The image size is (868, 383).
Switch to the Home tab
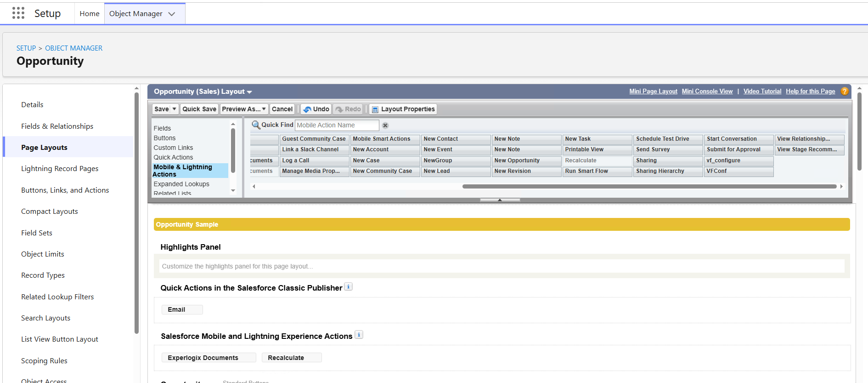click(90, 14)
